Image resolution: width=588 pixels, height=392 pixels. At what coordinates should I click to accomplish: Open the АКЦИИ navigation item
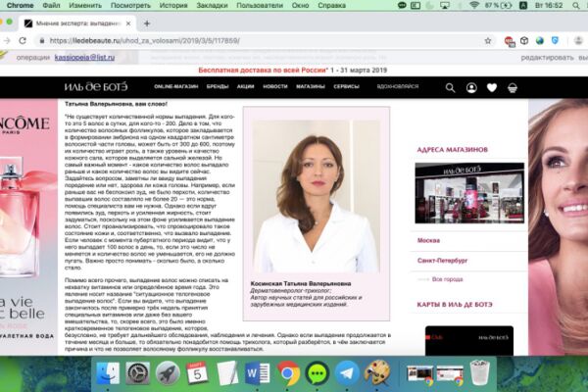point(245,86)
